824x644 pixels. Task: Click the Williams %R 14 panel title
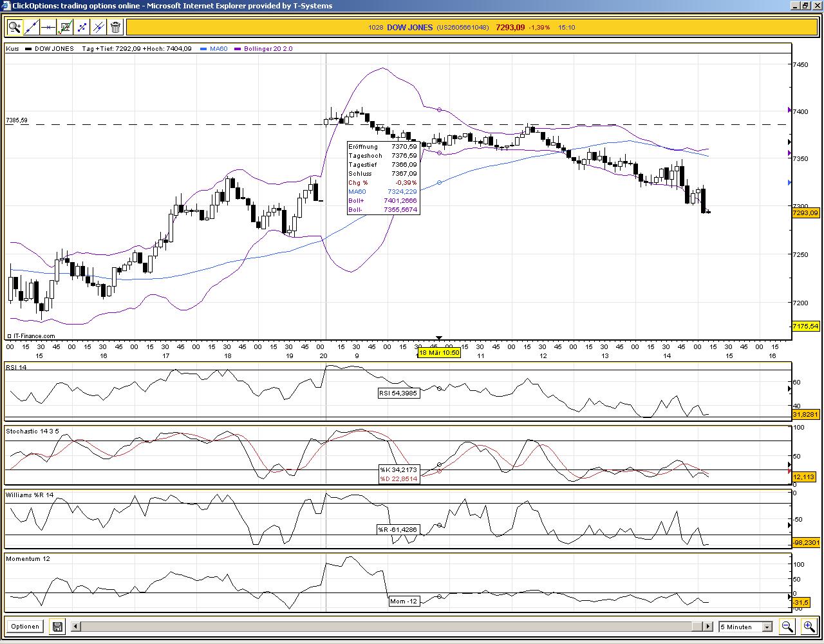[x=30, y=495]
